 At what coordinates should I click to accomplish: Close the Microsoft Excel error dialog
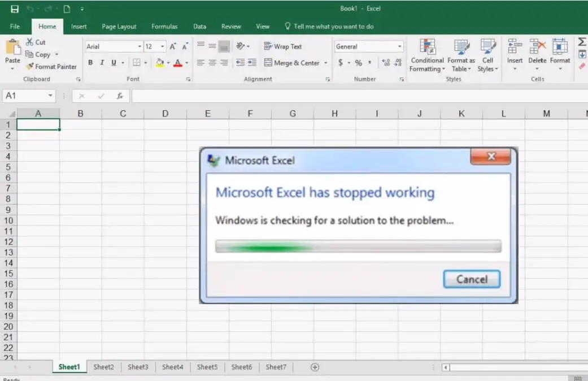point(490,156)
